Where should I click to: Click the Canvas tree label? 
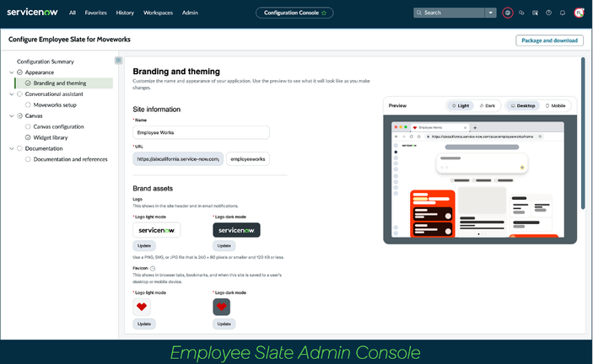[34, 116]
